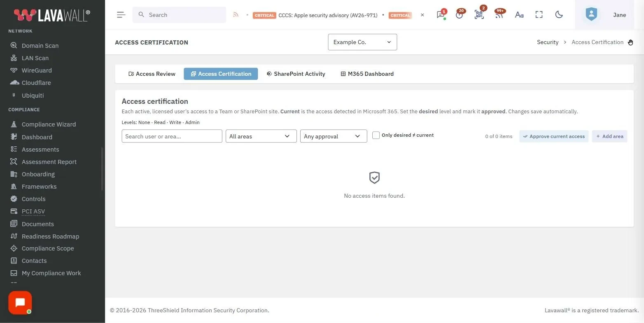Open the Example Co. company dropdown
The image size is (644, 323).
pyautogui.click(x=362, y=42)
